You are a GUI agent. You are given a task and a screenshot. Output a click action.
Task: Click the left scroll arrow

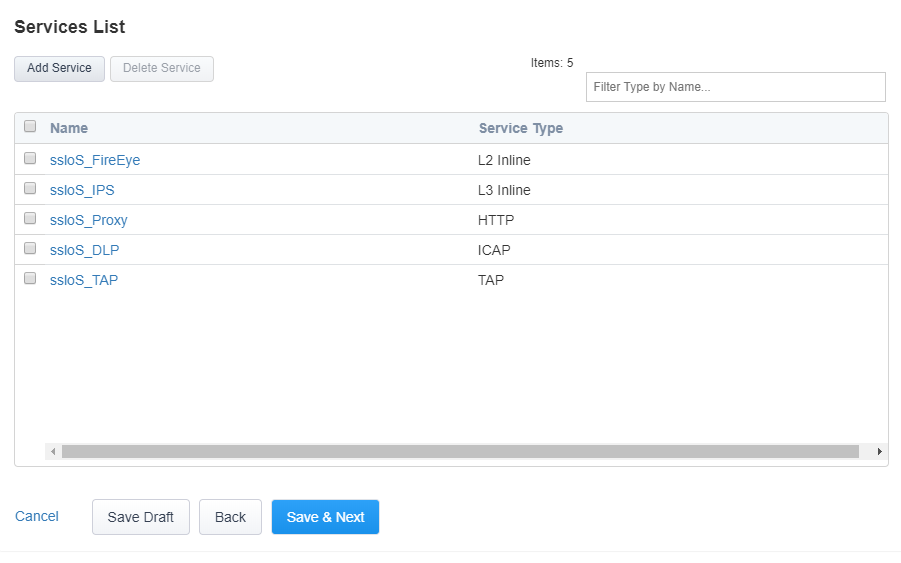click(53, 452)
